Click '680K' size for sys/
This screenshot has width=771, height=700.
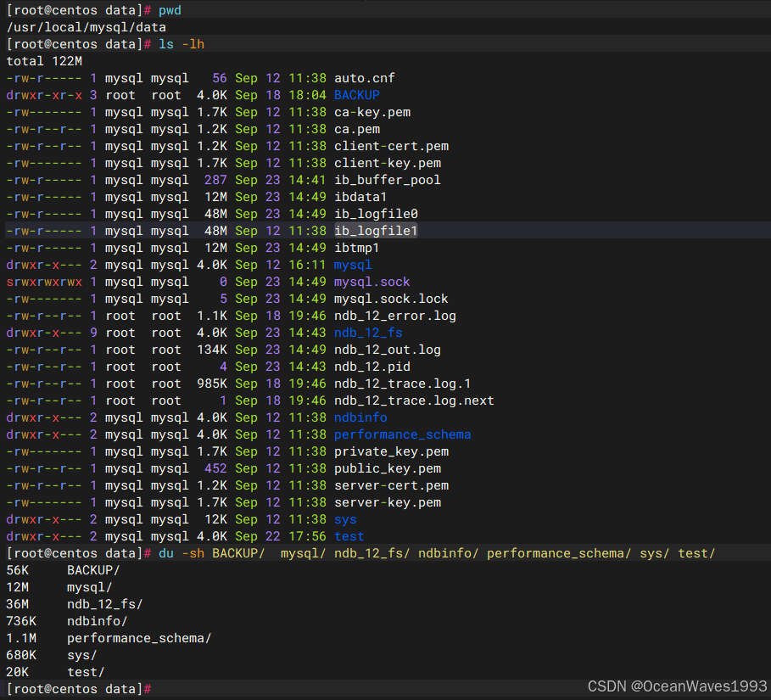(21, 655)
